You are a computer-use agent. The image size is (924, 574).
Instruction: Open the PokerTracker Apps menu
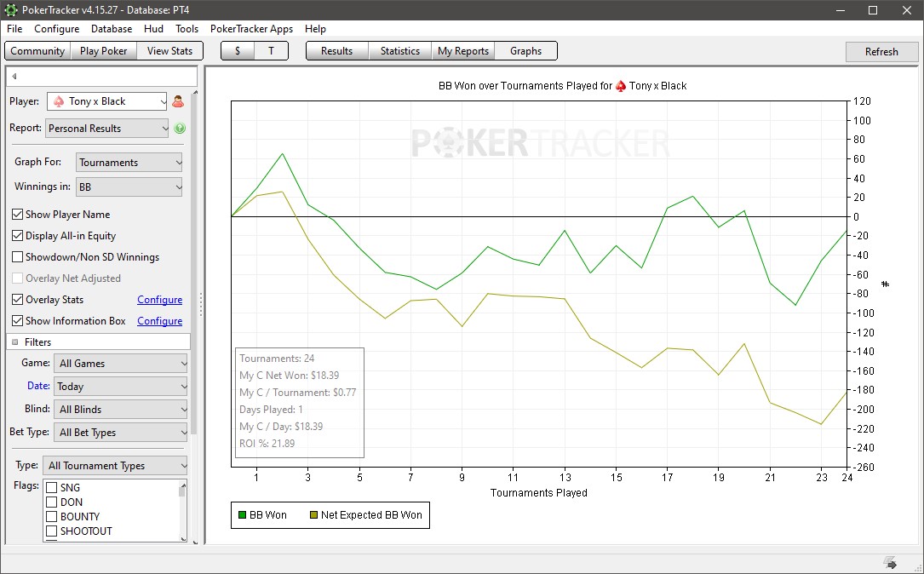tap(251, 29)
